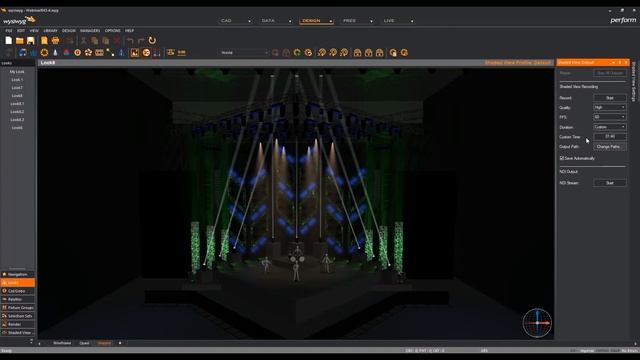Open the FILE menu
This screenshot has height=360, width=640.
click(9, 31)
